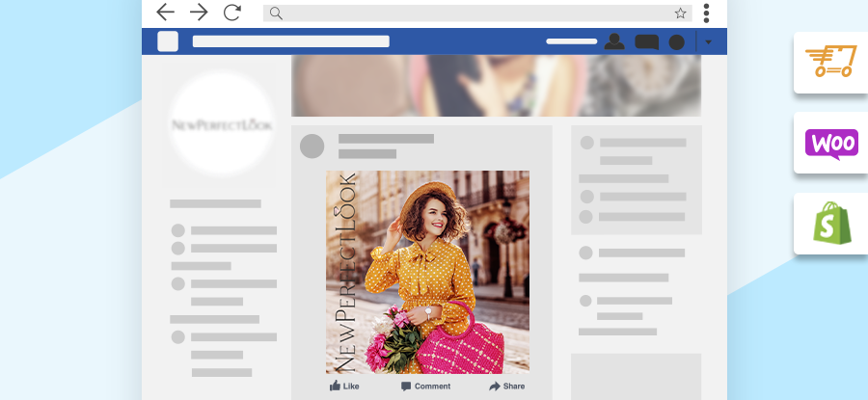Expand the account dropdown arrow
Screen dimensions: 868x400
coord(709,41)
